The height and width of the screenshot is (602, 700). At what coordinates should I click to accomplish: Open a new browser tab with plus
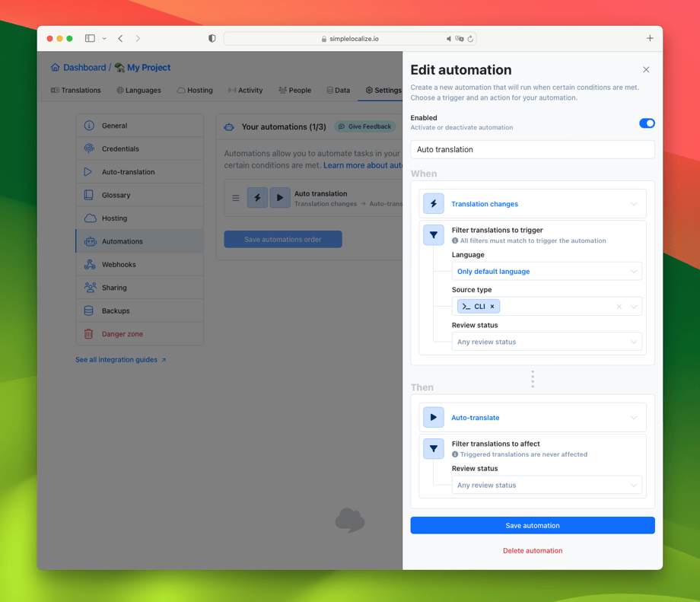650,38
